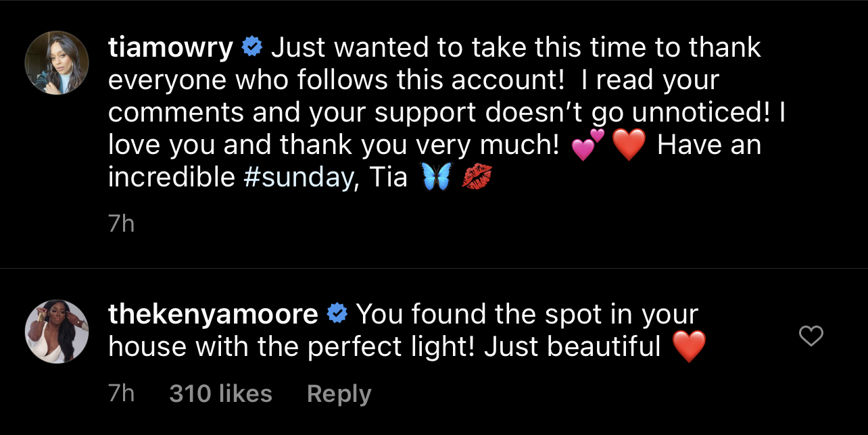Screen dimensions: 868x435
Task: Open thekenyamoore's profile picture
Action: 57,331
